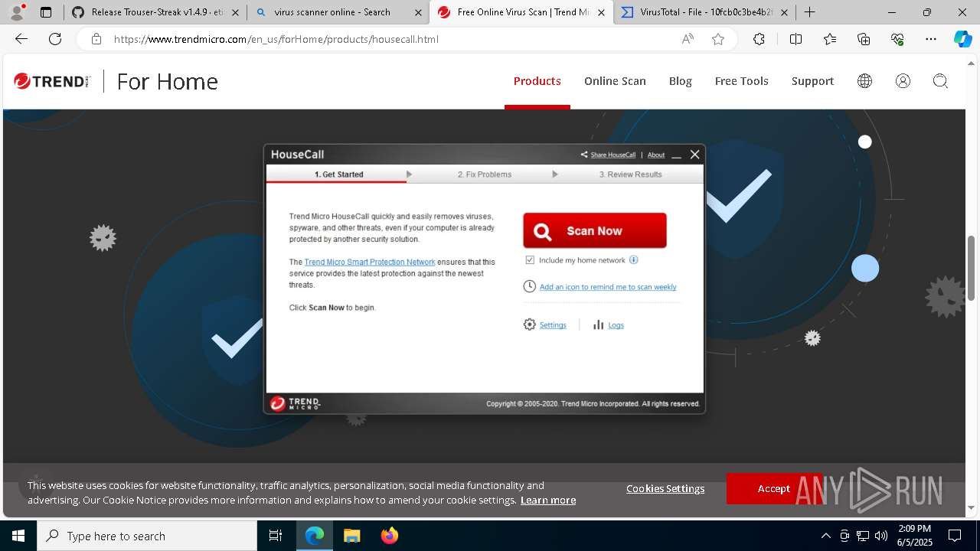Viewport: 980px width, 551px height.
Task: Open the Windows Start menu
Action: pos(18,536)
